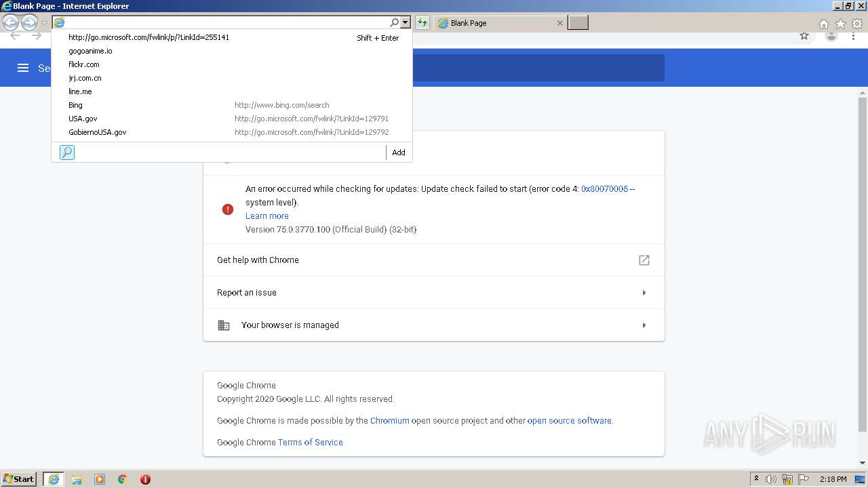Open the Windows Start menu
Viewport: 868px width, 488px height.
click(x=19, y=479)
